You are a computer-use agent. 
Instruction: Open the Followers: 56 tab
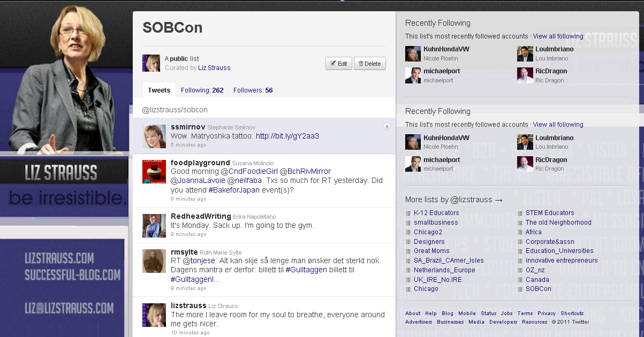point(253,90)
